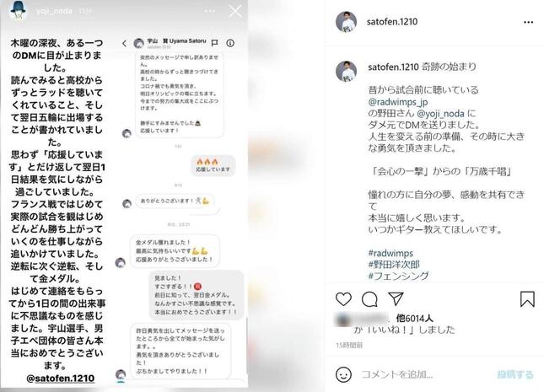
Task: Close the story with X icon
Action: [x=235, y=11]
